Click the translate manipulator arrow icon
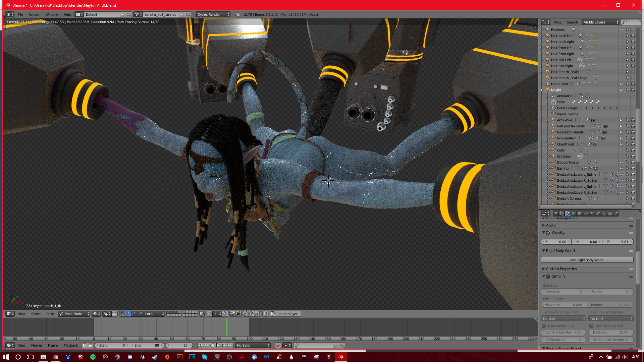The width and height of the screenshot is (644, 362). tap(128, 314)
